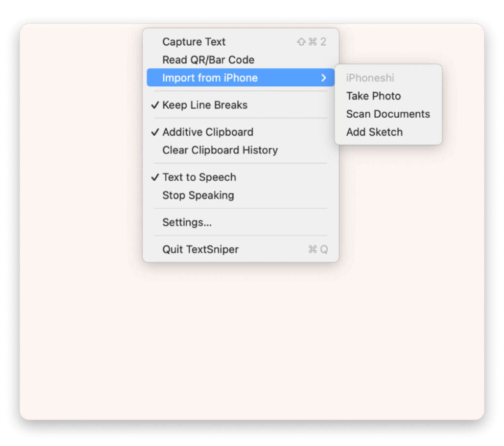Choose Add Sketch in the submenu
This screenshot has width=504, height=446.
374,132
